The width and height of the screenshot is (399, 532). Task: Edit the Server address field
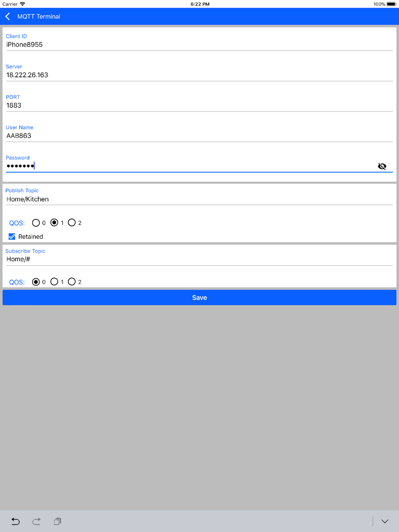click(199, 75)
